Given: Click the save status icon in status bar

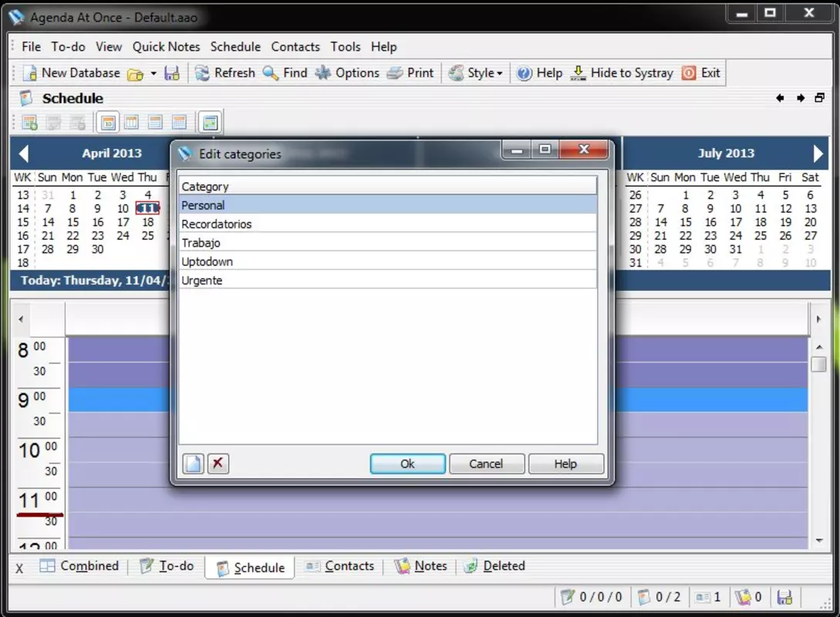Looking at the screenshot, I should pyautogui.click(x=784, y=597).
